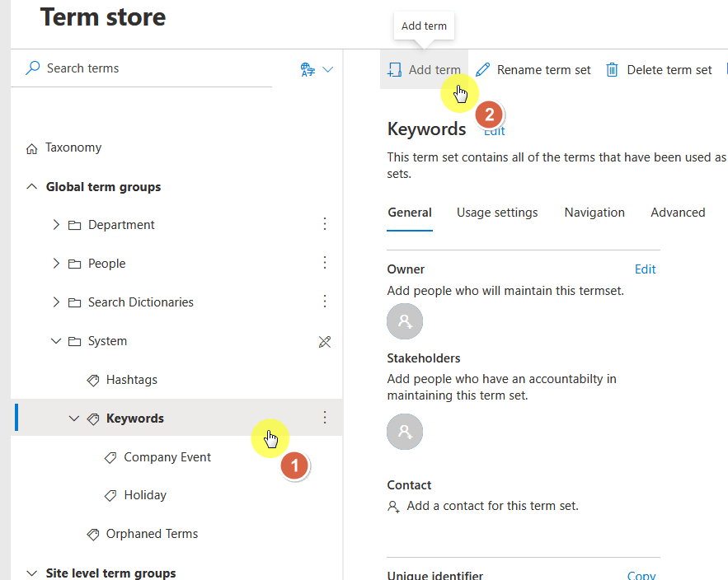Select the System term group
This screenshot has height=580, width=728.
coord(107,341)
